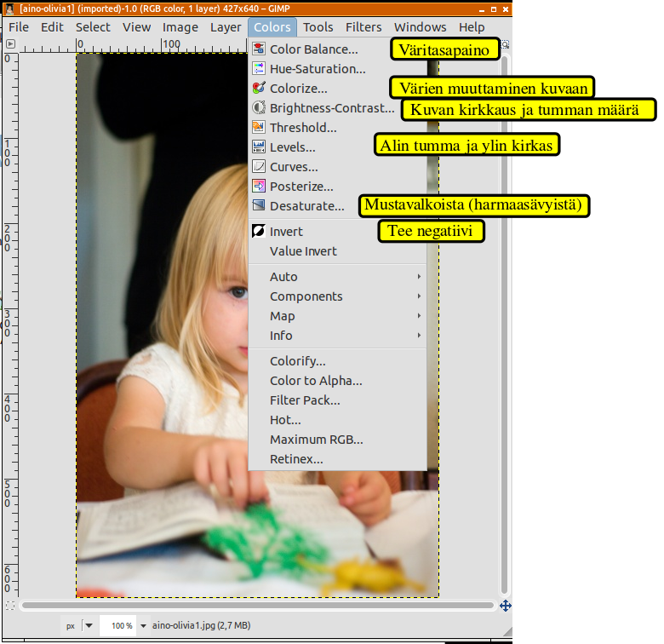Select Maximum RGB... entry
The height and width of the screenshot is (644, 664).
click(337, 439)
